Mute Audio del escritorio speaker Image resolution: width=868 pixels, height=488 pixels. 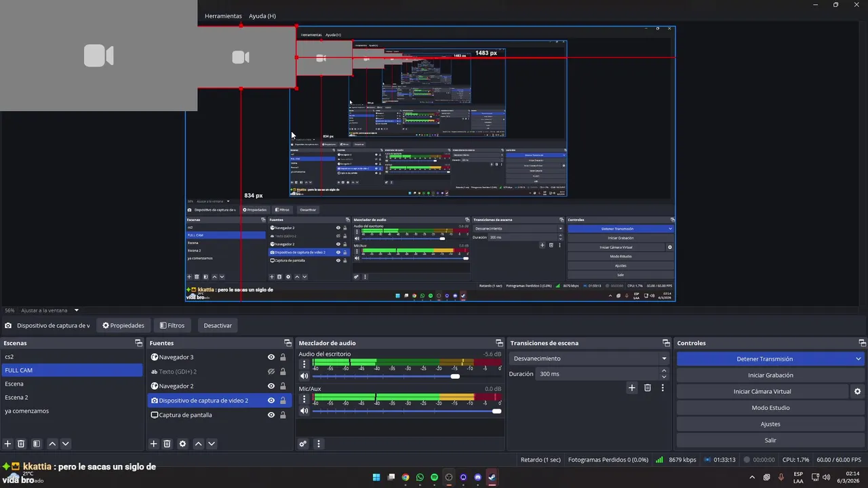click(x=304, y=376)
